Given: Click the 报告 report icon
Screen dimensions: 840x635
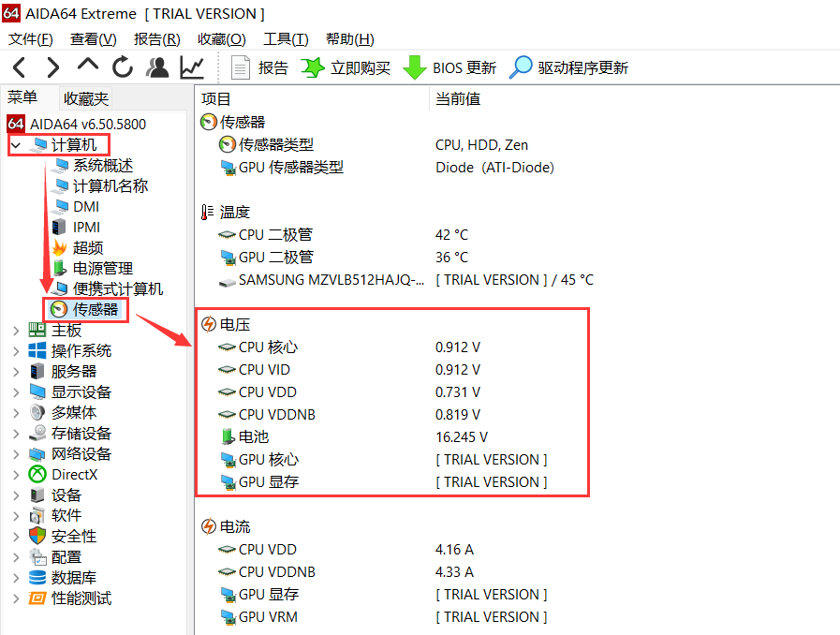Looking at the screenshot, I should tap(240, 66).
